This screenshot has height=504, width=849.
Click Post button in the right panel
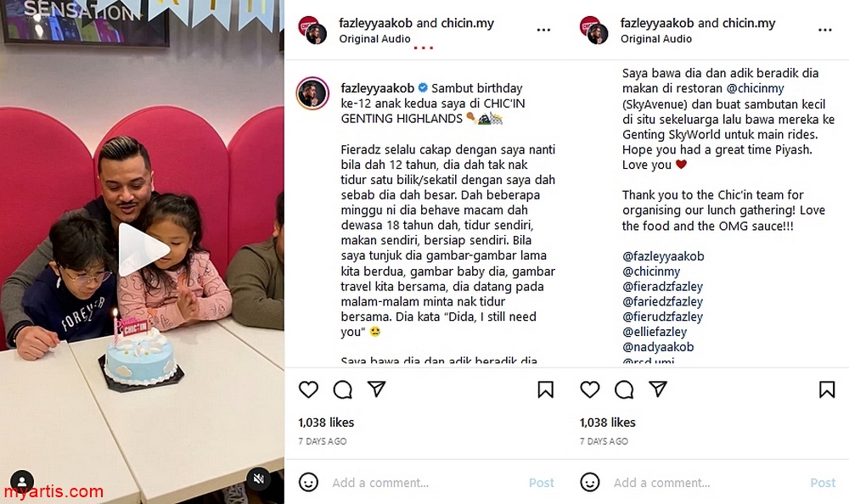click(823, 482)
